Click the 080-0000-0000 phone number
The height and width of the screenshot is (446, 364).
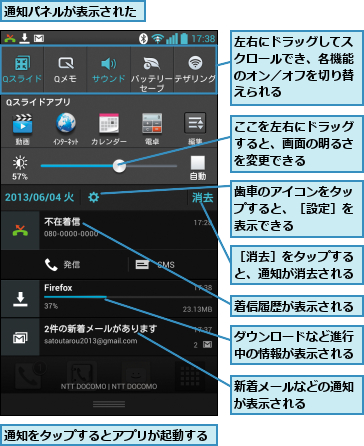[x=71, y=234]
